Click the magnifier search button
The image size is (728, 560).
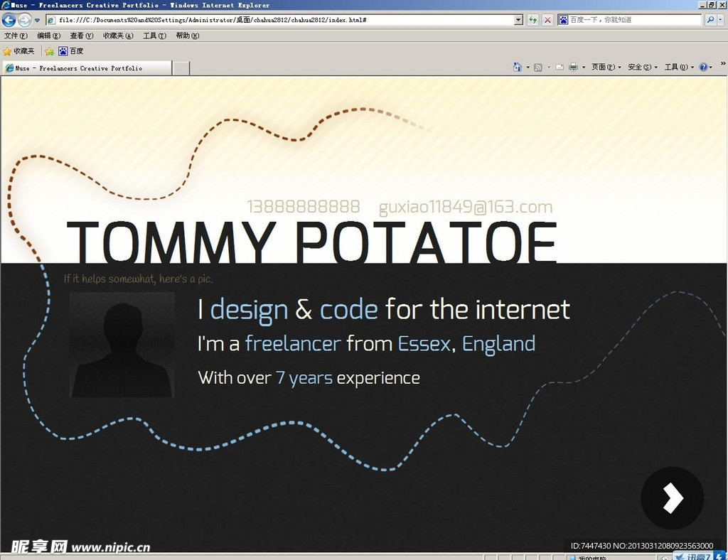click(x=710, y=19)
